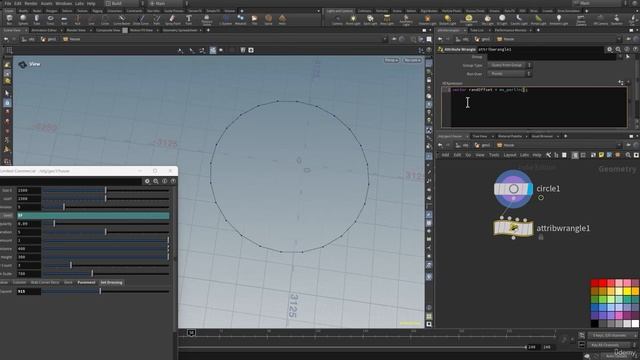Click the geo1 path button in the network editor

pyautogui.click(x=482, y=145)
